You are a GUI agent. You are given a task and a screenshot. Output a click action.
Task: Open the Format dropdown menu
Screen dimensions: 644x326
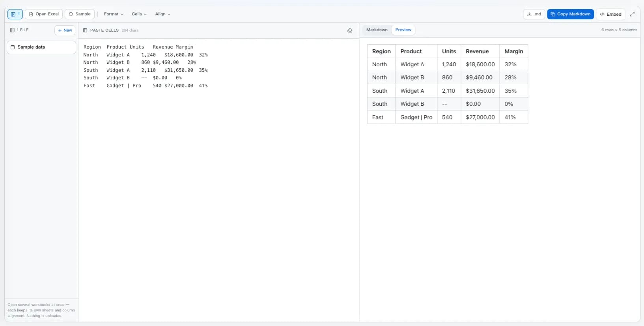(114, 14)
